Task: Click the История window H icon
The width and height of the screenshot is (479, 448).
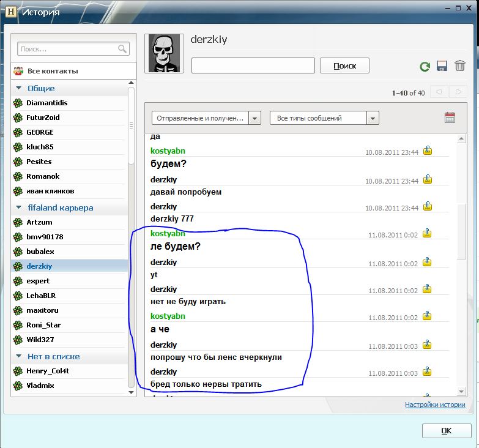Action: tap(10, 12)
